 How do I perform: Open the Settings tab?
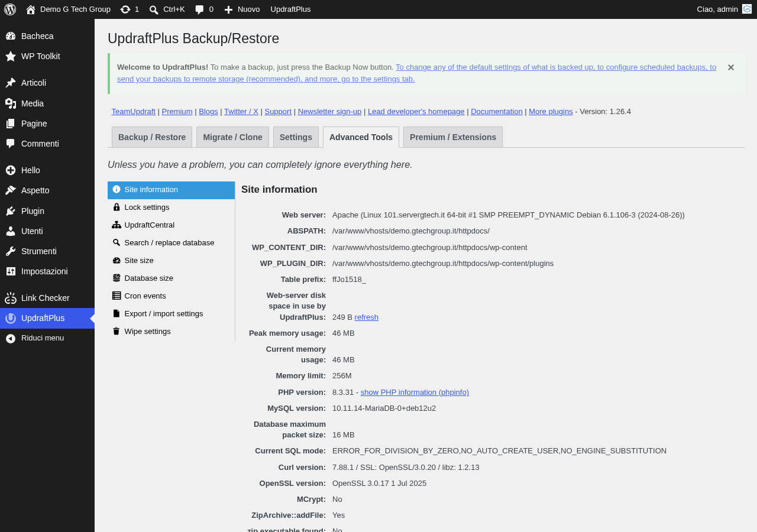296,137
